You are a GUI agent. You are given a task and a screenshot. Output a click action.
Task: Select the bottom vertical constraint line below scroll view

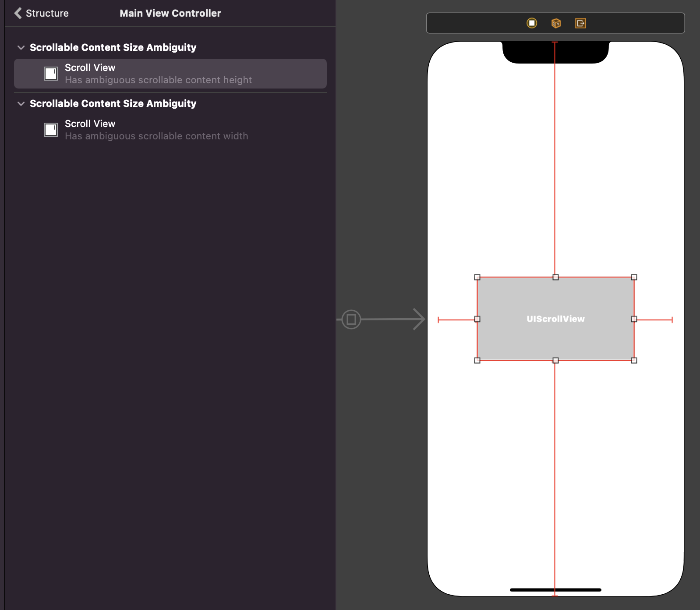(x=555, y=480)
